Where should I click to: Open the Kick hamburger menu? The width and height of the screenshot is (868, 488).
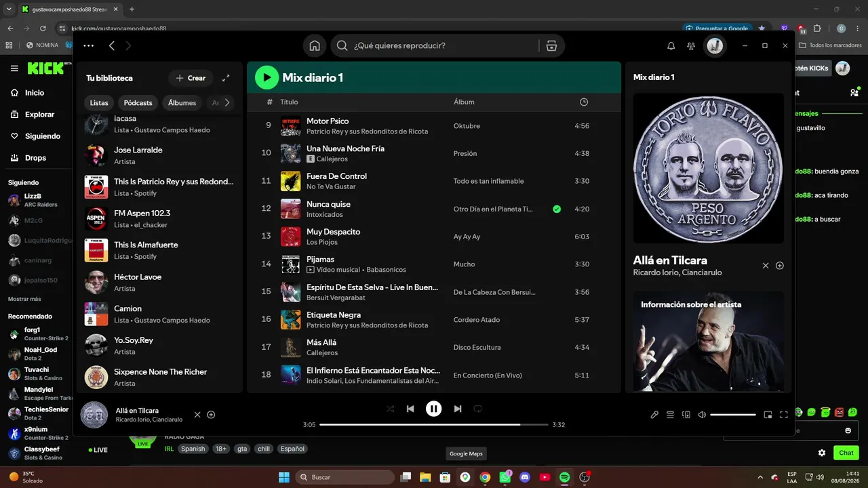click(14, 68)
